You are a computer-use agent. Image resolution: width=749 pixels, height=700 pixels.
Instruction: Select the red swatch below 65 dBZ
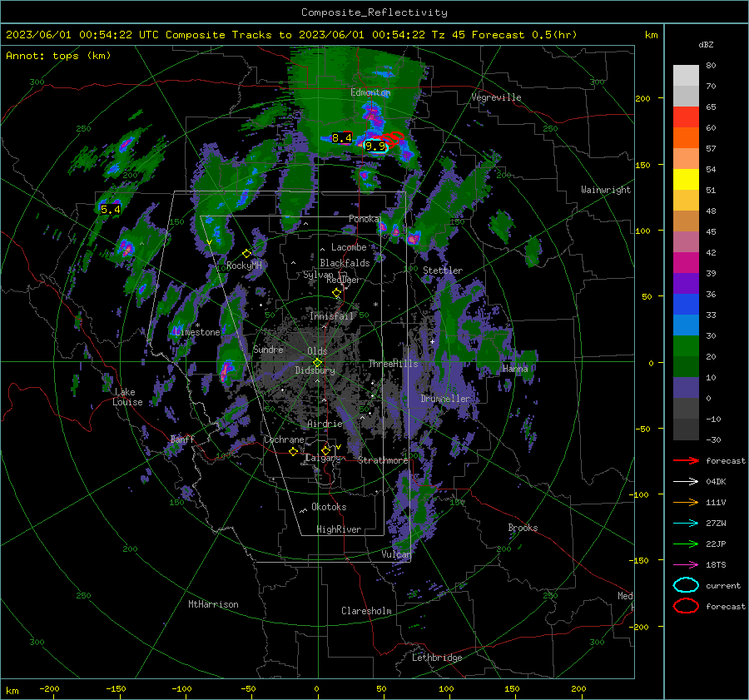686,117
